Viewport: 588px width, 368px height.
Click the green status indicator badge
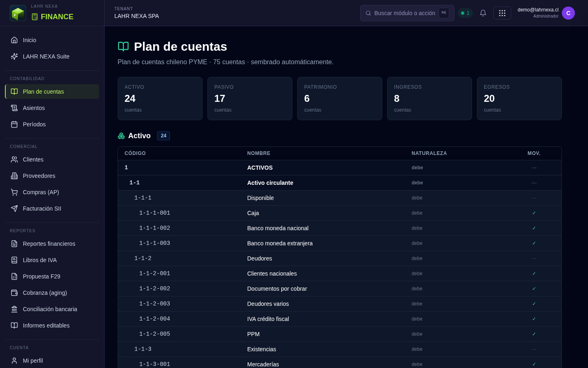(465, 13)
